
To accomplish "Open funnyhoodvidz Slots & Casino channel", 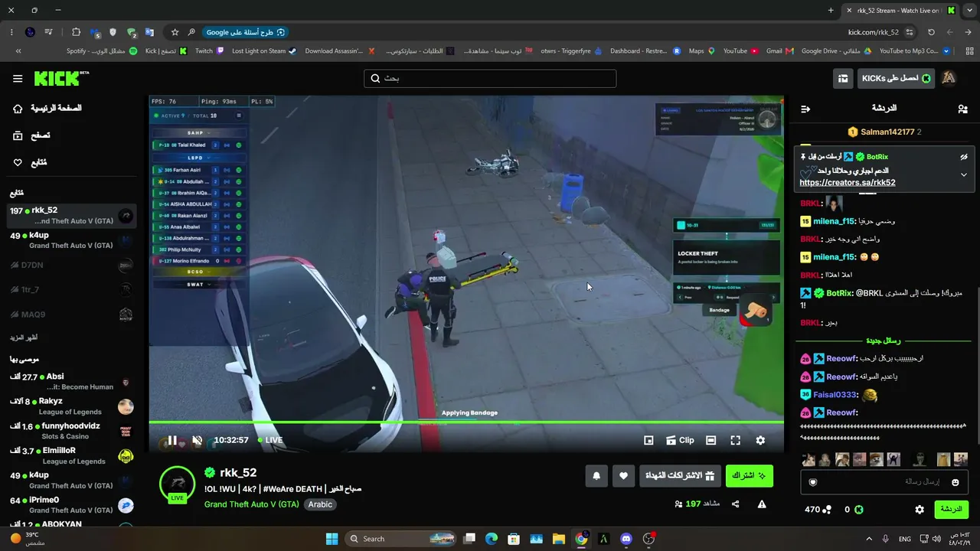I will click(72, 431).
